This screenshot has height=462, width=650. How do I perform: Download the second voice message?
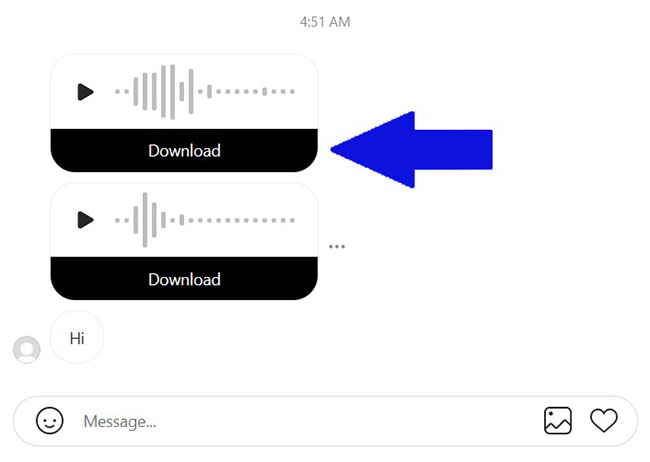[x=184, y=279]
